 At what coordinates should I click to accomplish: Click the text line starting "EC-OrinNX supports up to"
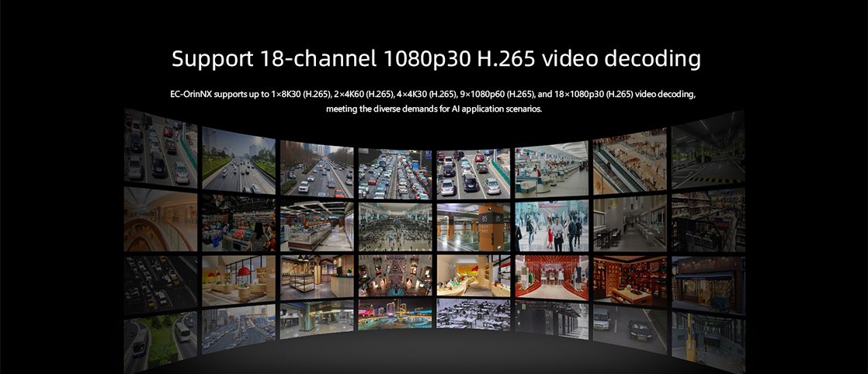(433, 95)
